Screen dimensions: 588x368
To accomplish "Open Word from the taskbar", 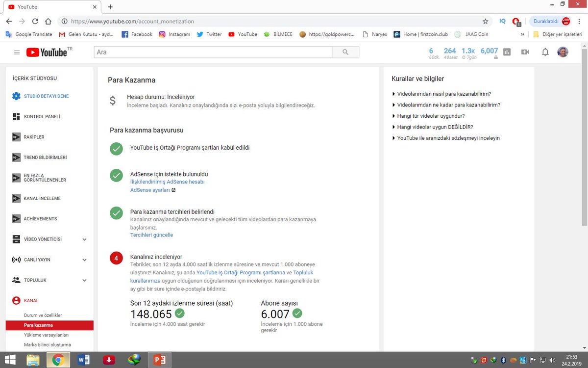I will click(83, 360).
